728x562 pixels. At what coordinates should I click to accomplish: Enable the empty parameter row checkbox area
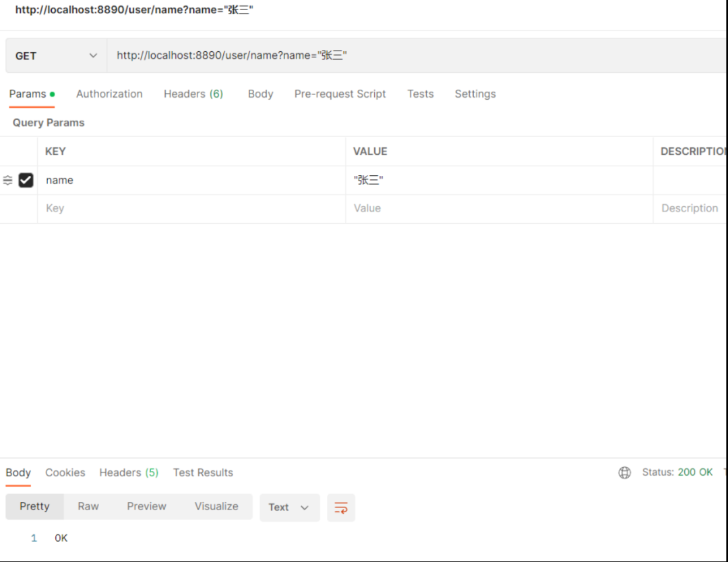(26, 208)
